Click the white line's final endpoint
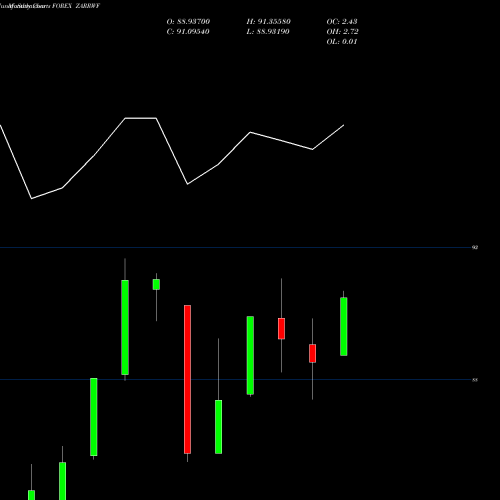Viewport: 500px width, 500px height. pos(344,125)
